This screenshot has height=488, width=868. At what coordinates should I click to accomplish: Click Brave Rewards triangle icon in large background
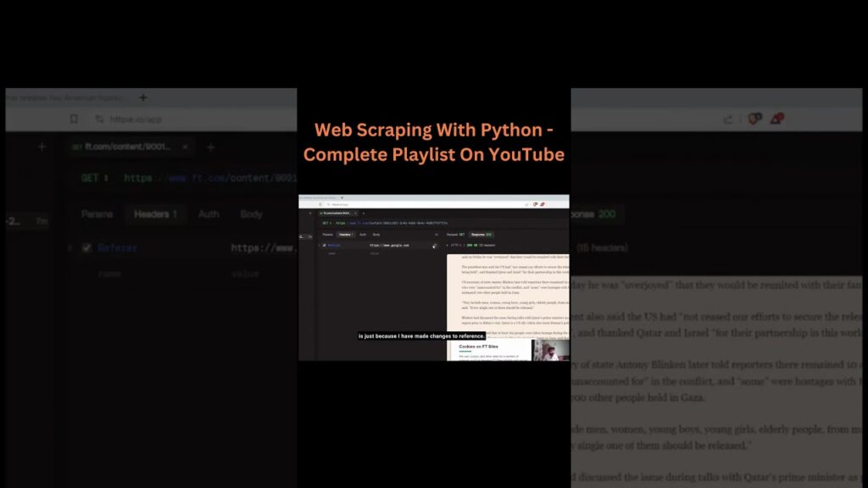tap(776, 119)
